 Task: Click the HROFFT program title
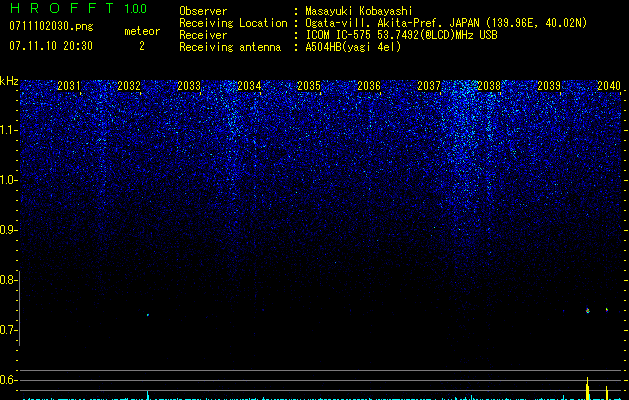click(x=62, y=8)
